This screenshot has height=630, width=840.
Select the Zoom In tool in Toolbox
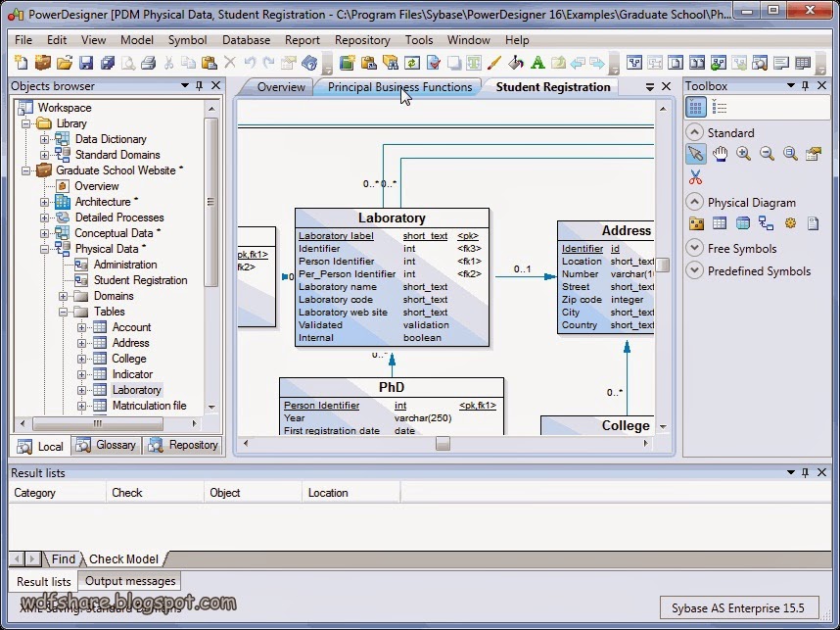coord(743,154)
